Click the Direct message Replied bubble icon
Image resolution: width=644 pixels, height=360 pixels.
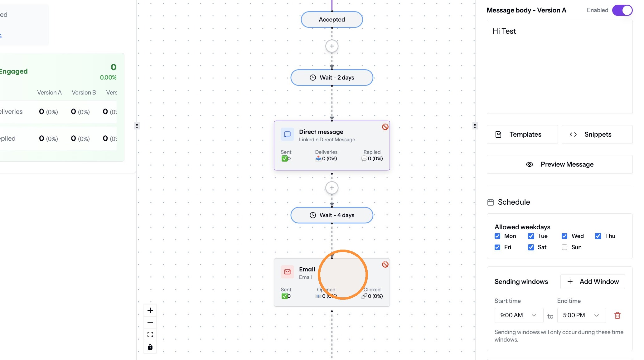pyautogui.click(x=364, y=158)
